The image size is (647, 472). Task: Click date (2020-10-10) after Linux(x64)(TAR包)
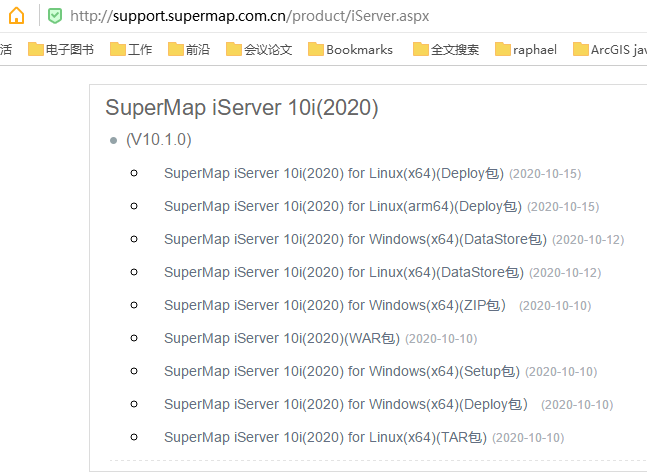(528, 438)
